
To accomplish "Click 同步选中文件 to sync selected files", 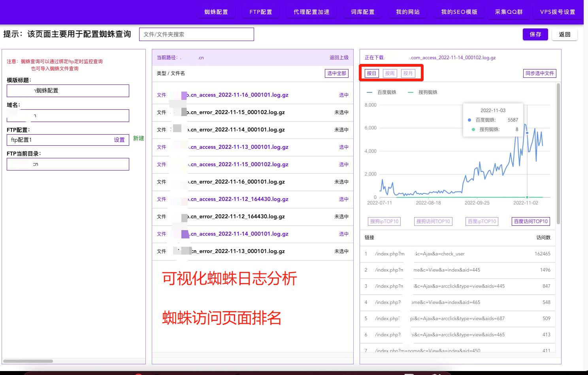I will click(x=539, y=73).
